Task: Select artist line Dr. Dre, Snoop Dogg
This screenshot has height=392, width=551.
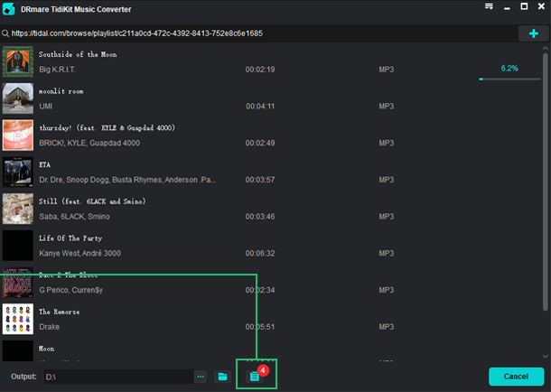Action: click(x=127, y=180)
